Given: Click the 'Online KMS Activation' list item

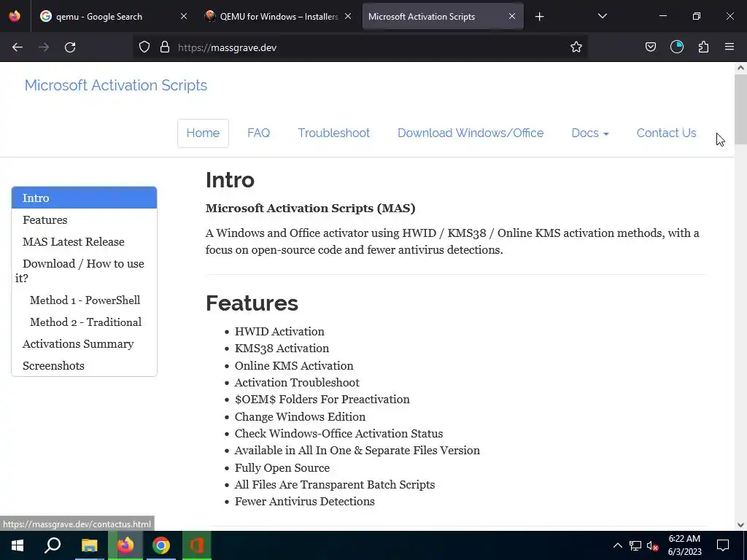Looking at the screenshot, I should [x=294, y=366].
